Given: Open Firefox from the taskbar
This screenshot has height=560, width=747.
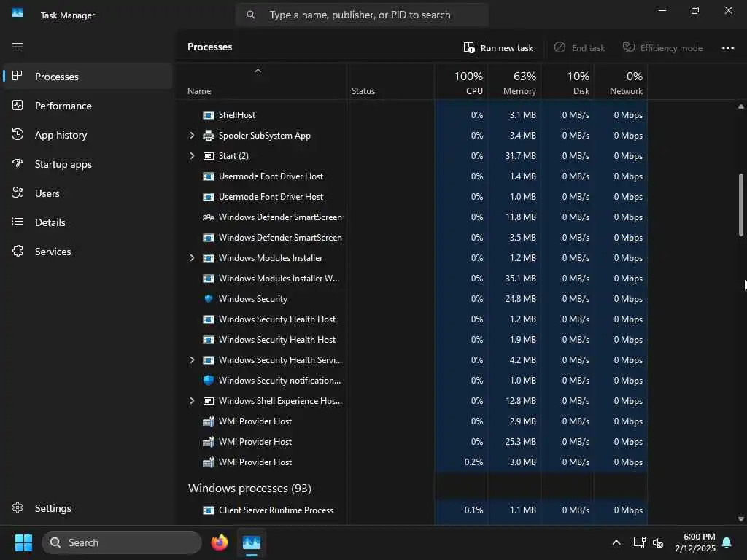Looking at the screenshot, I should click(219, 542).
